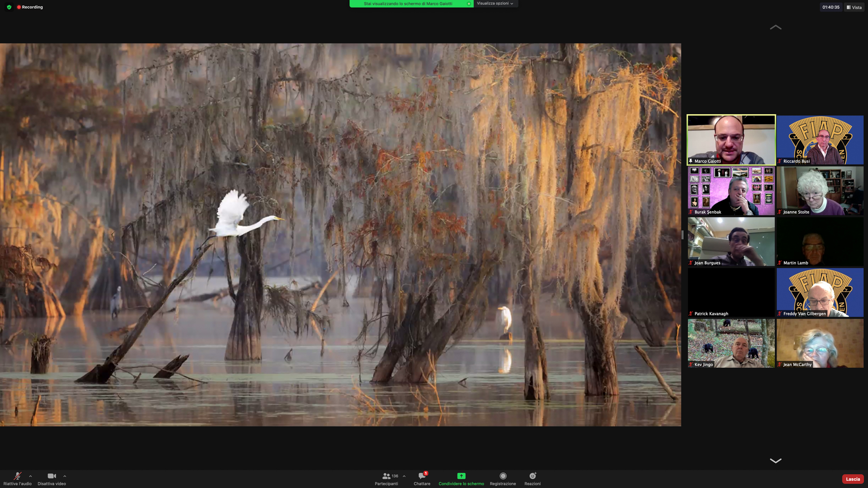Expand audio options arrow next to microphone
This screenshot has height=488, width=868.
point(30,476)
